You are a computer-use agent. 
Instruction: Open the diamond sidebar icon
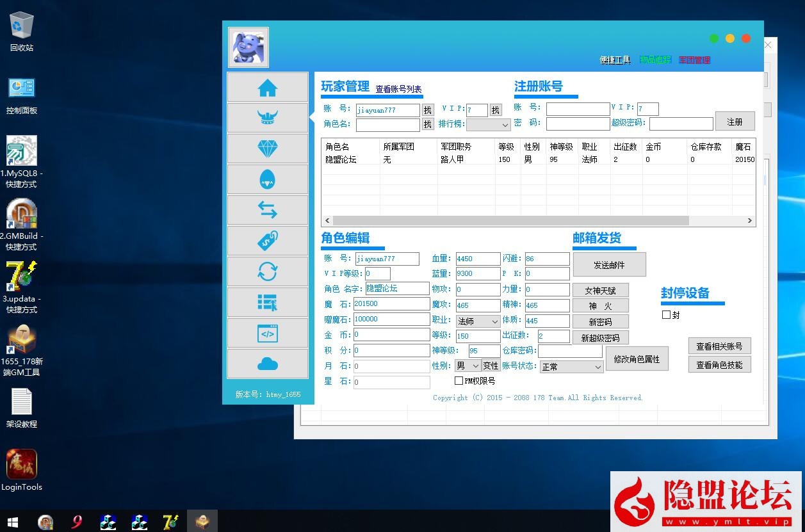tap(268, 149)
